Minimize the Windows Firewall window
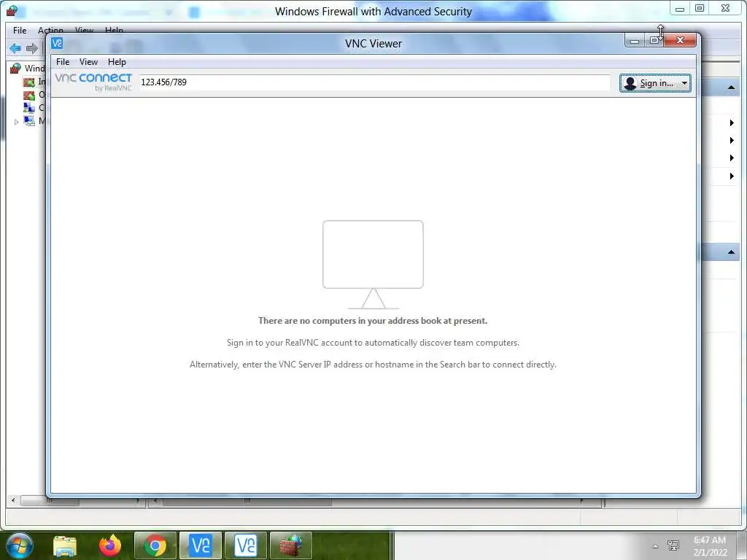This screenshot has width=747, height=560. [x=680, y=9]
